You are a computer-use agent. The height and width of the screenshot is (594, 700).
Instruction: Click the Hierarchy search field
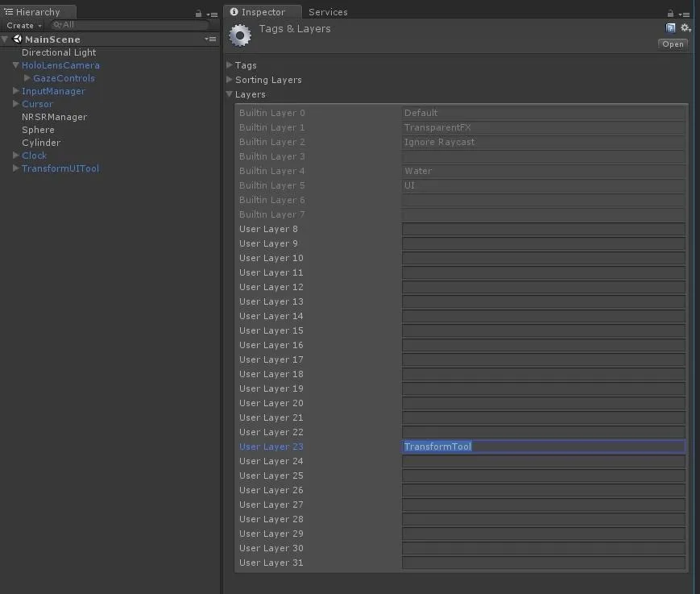[x=130, y=25]
